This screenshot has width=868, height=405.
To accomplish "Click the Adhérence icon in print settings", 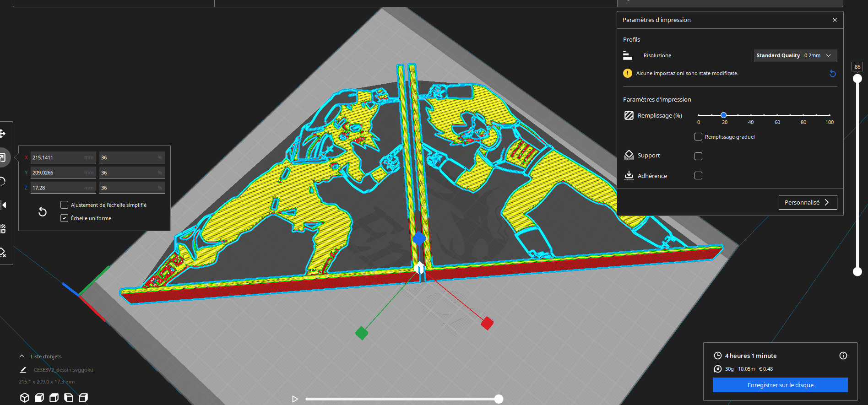I will tap(629, 176).
